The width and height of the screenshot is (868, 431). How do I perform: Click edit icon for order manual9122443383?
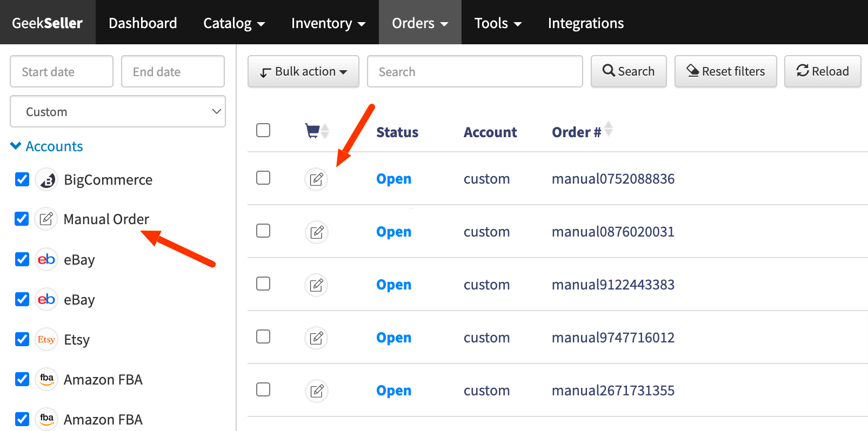[x=317, y=285]
